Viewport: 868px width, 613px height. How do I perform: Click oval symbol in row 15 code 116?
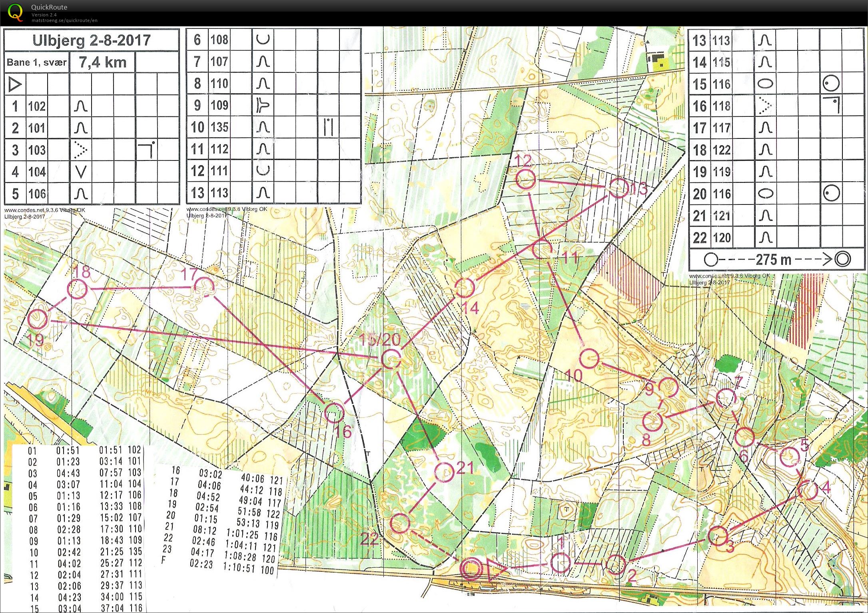[765, 84]
